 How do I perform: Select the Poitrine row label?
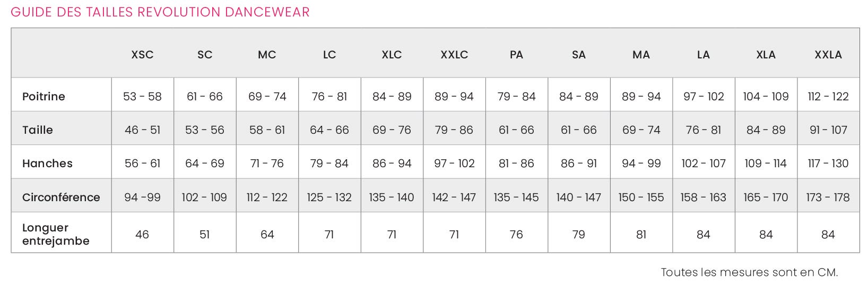[44, 97]
